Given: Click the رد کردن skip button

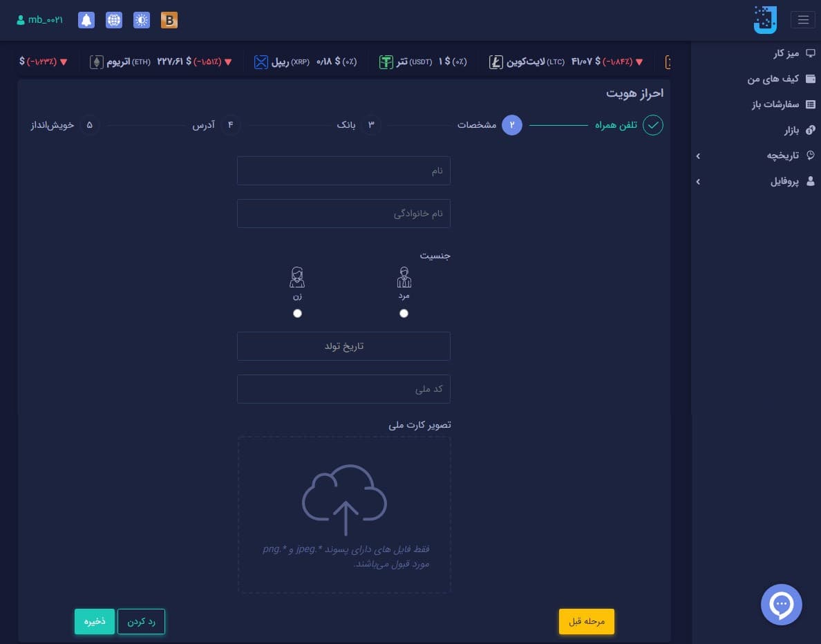Looking at the screenshot, I should tap(142, 621).
